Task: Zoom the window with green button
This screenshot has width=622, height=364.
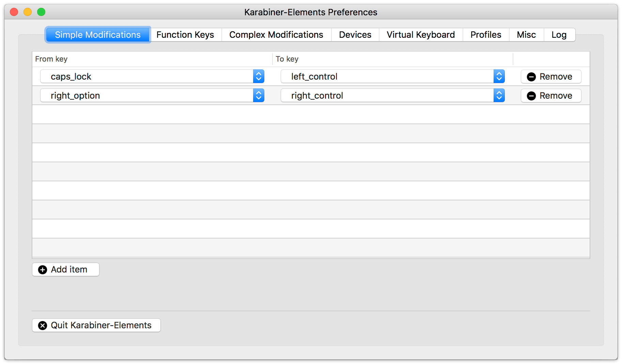Action: click(x=41, y=12)
